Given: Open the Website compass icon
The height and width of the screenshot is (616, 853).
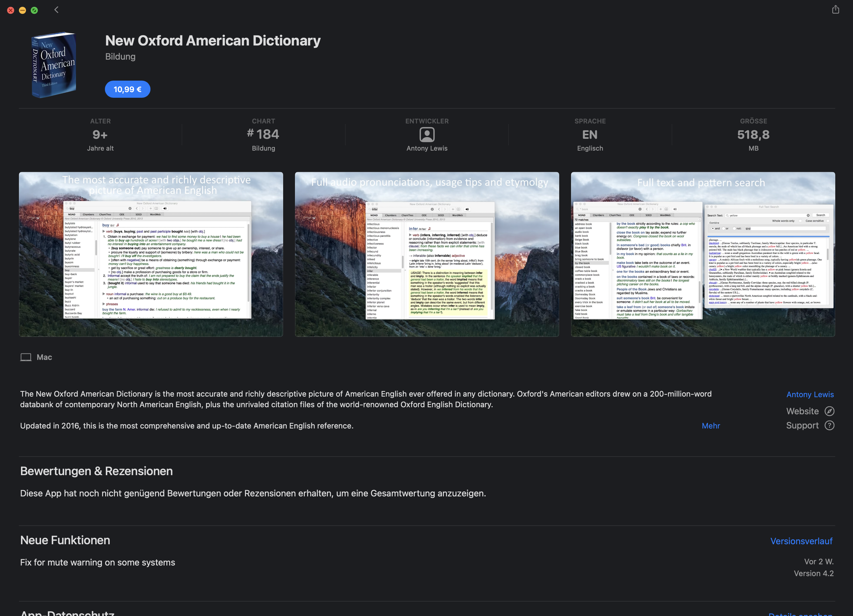Looking at the screenshot, I should point(829,411).
